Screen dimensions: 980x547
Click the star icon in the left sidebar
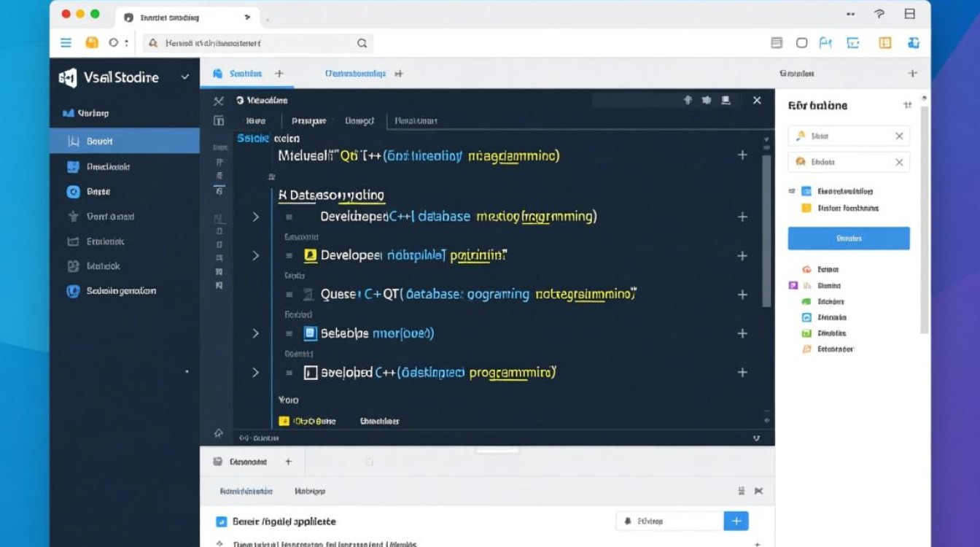tap(73, 217)
